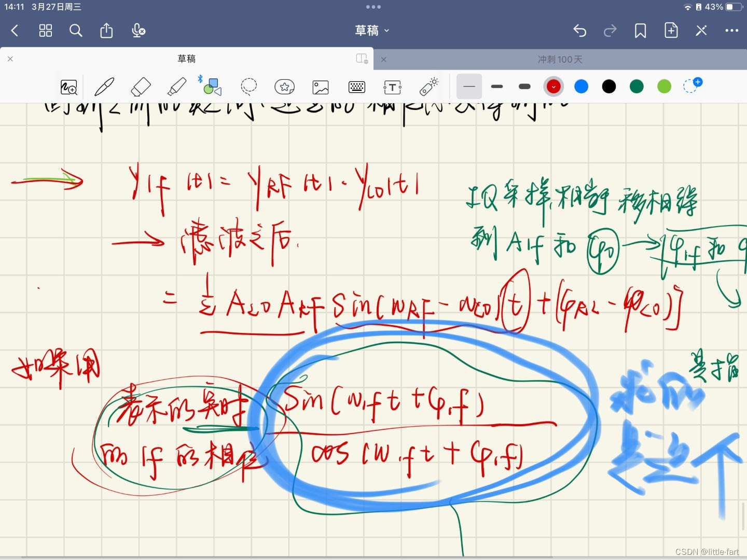The image size is (747, 560).
Task: Select the thickest stroke width option
Action: 524,87
